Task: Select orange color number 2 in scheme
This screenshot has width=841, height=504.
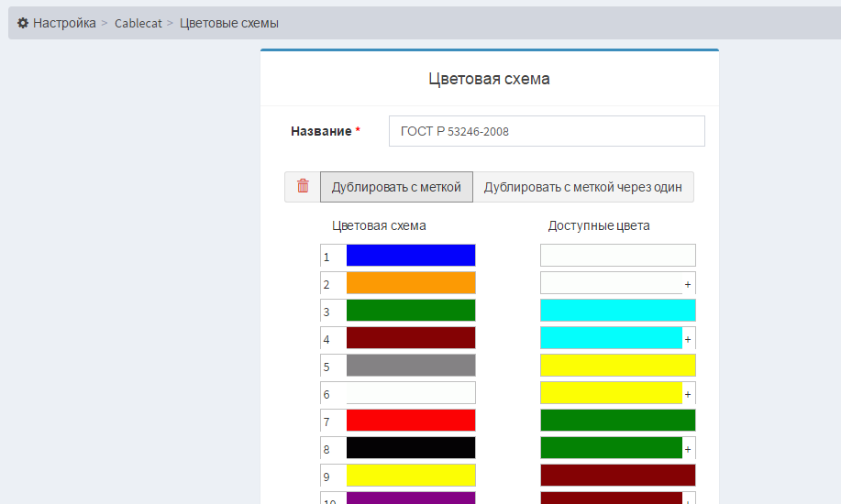Action: (410, 283)
